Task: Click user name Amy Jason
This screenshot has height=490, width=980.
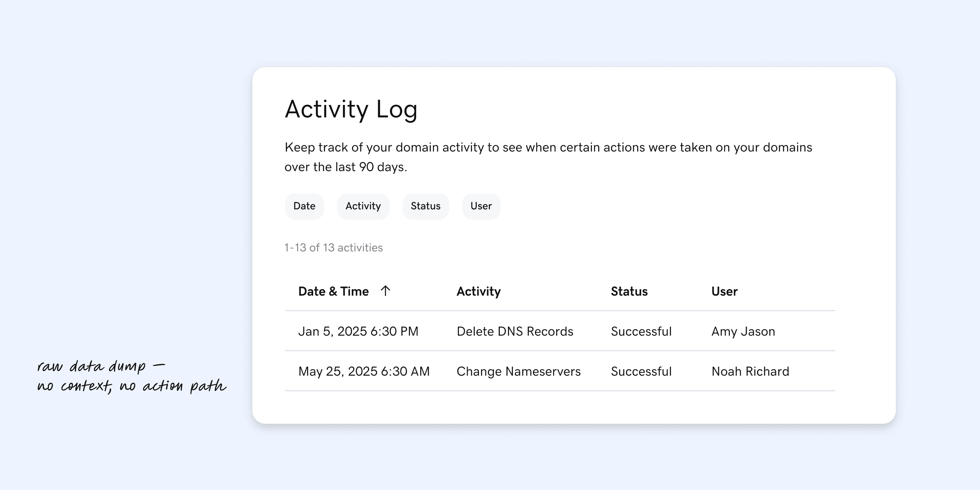Action: [743, 331]
